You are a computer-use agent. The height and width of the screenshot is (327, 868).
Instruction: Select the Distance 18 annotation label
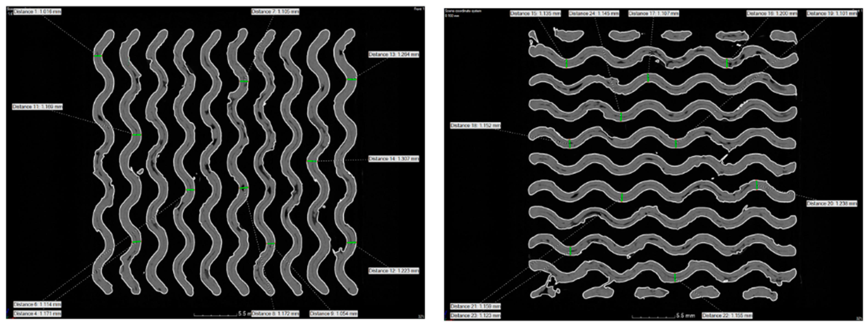pyautogui.click(x=475, y=126)
